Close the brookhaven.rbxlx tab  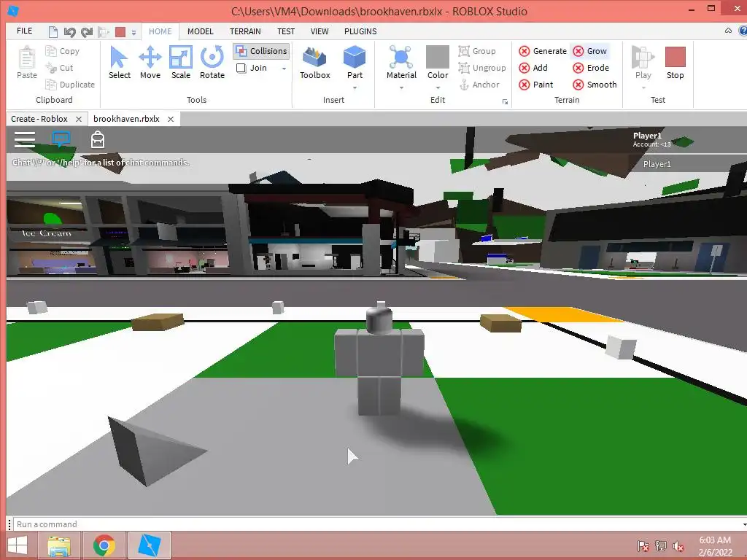[171, 119]
